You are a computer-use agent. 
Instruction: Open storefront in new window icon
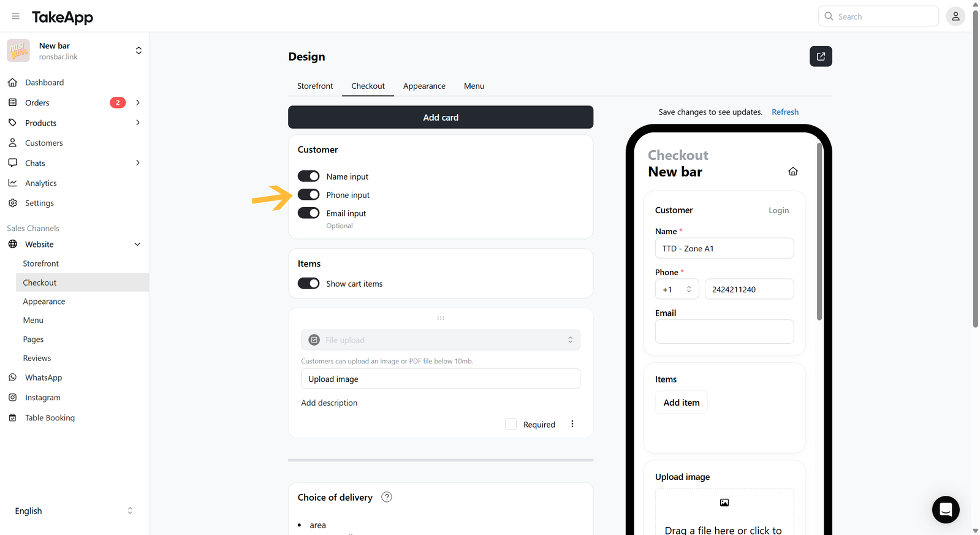pos(821,56)
